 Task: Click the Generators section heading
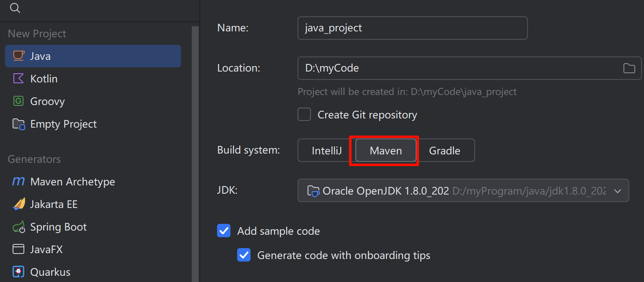34,159
